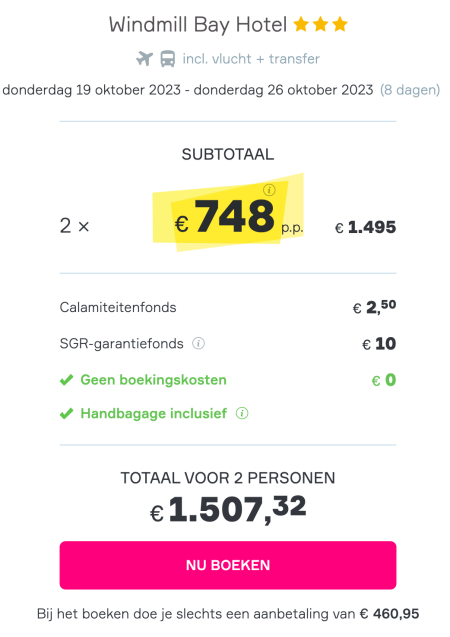
Task: Click the bus transfer icon
Action: tap(168, 59)
